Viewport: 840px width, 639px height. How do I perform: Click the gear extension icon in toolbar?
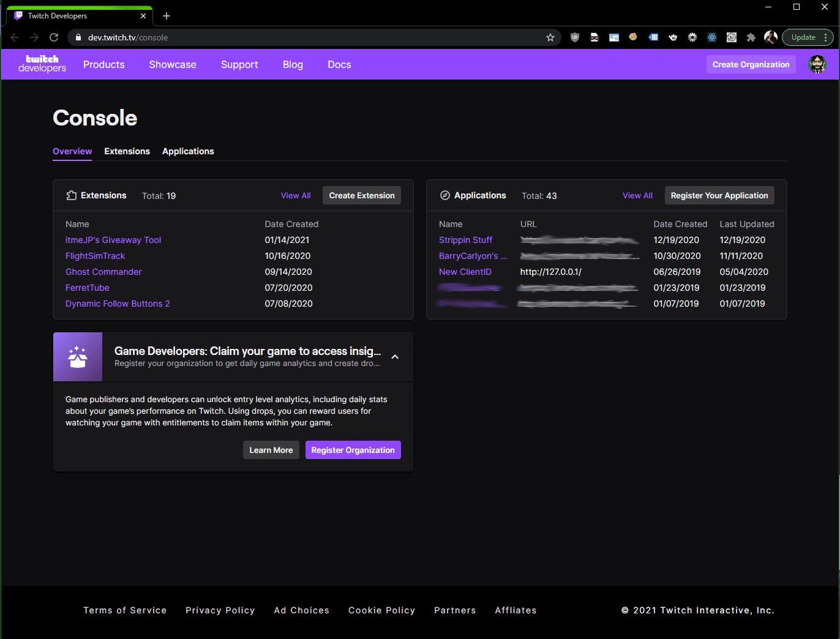pos(692,37)
